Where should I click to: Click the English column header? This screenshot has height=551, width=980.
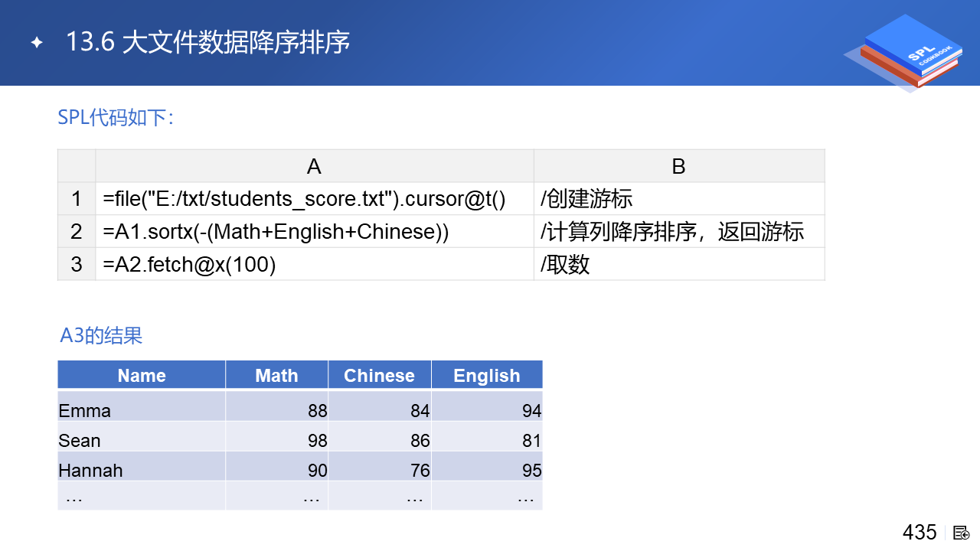point(486,375)
